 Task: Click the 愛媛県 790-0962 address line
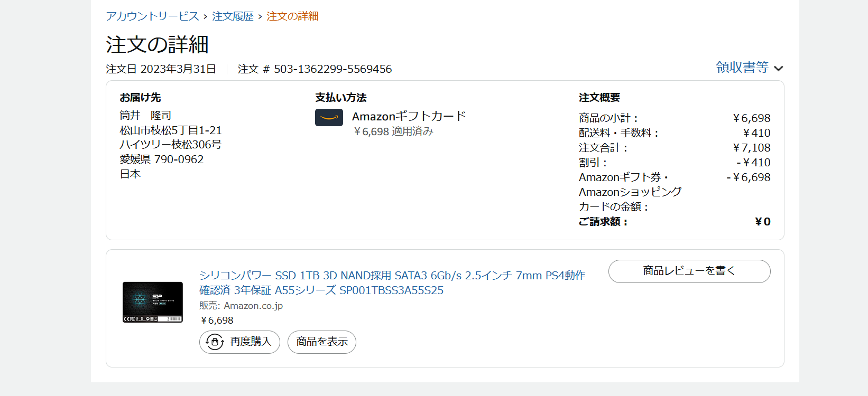tap(162, 159)
